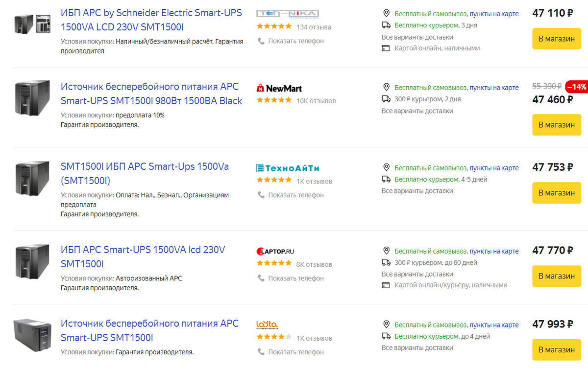
Task: Expand Все варианты доставки for Laptop.ru offer
Action: [x=417, y=274]
